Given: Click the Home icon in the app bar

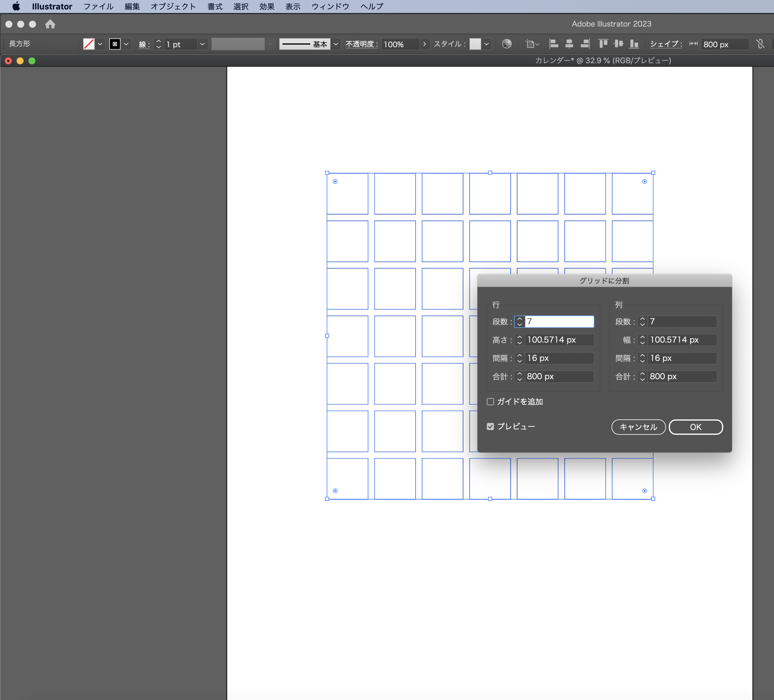Looking at the screenshot, I should 50,24.
